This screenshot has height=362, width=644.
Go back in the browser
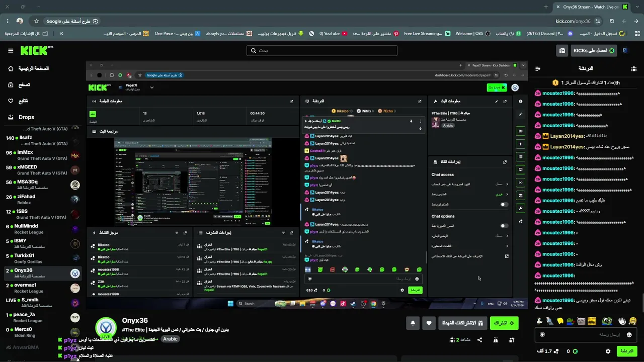click(636, 21)
